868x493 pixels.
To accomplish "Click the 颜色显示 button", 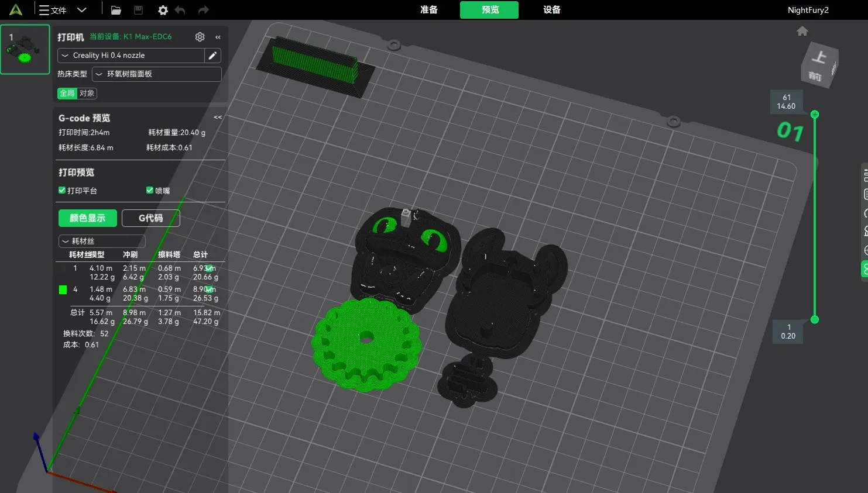I will point(88,218).
